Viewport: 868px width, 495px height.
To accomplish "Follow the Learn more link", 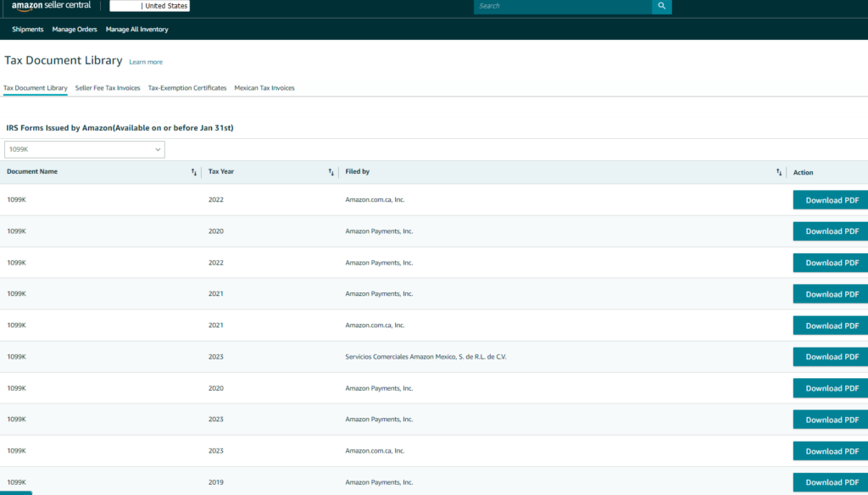I will 146,62.
